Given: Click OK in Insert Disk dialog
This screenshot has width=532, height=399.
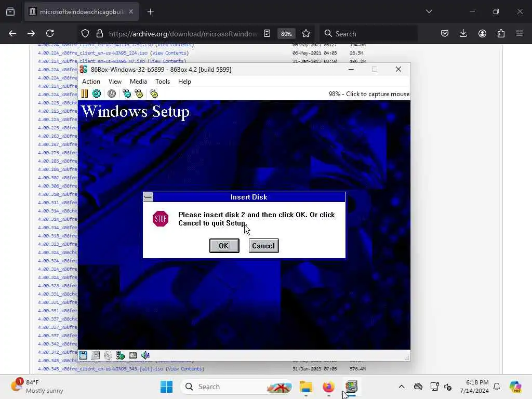Looking at the screenshot, I should click(224, 246).
